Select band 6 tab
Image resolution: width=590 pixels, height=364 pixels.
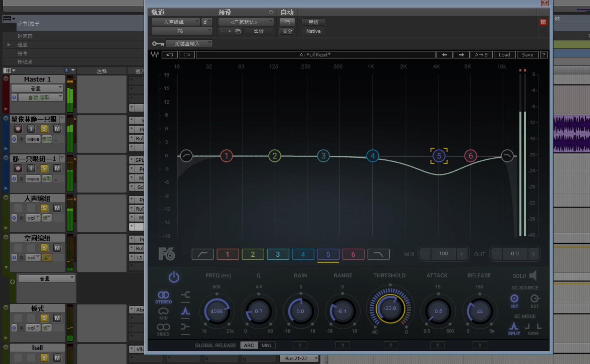click(x=353, y=254)
